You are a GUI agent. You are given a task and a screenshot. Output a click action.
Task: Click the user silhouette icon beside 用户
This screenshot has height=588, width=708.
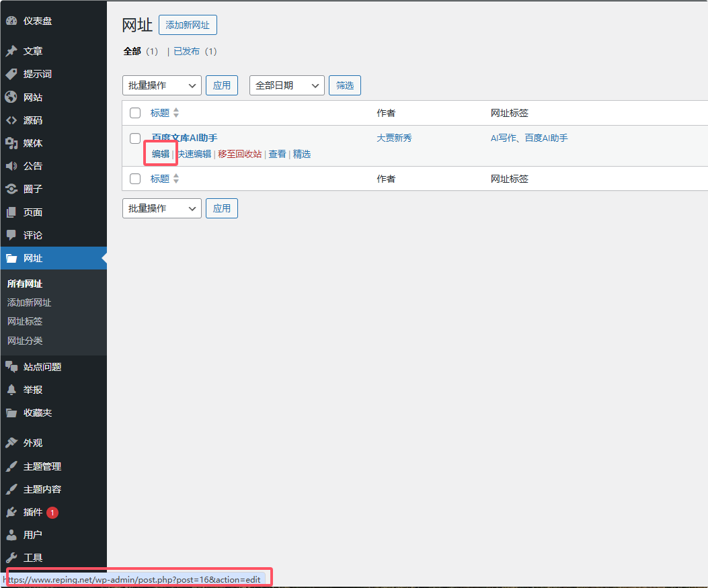point(11,535)
